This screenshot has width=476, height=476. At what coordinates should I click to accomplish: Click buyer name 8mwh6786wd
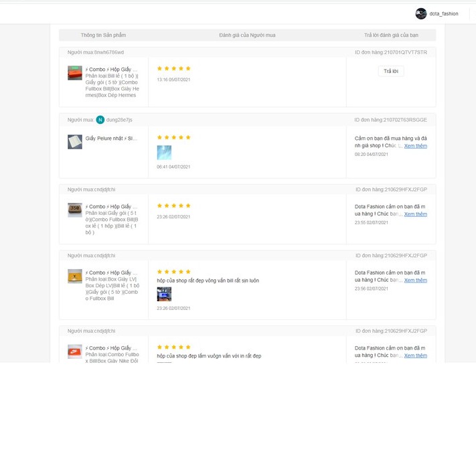[108, 52]
